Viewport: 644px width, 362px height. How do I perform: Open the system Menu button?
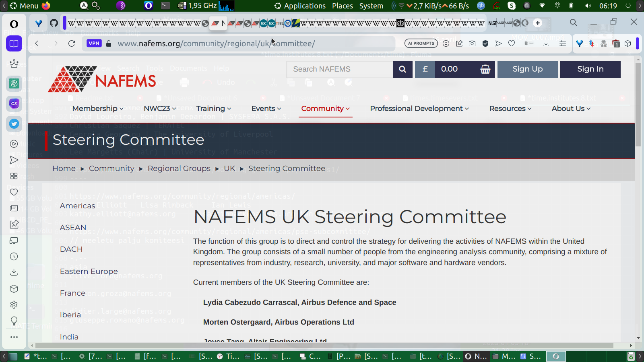[24, 6]
